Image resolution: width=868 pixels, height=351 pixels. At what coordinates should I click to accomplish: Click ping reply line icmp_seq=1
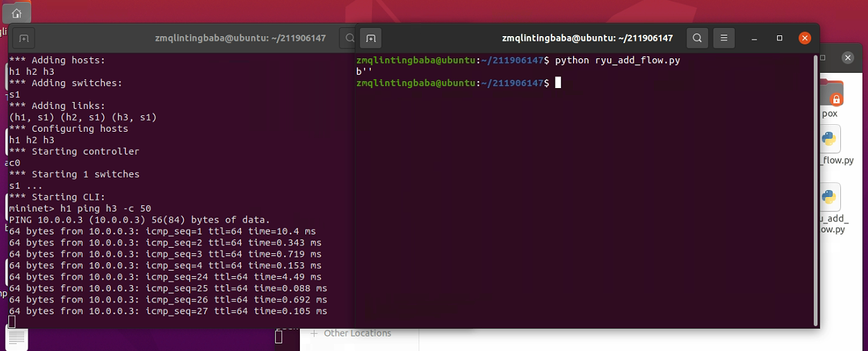pyautogui.click(x=162, y=231)
